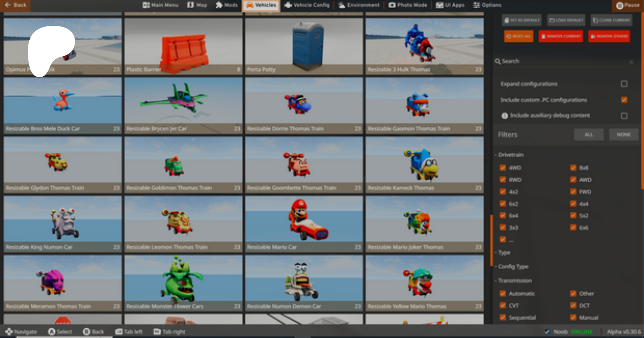Uncheck Include custom .PC configurations

pos(624,100)
